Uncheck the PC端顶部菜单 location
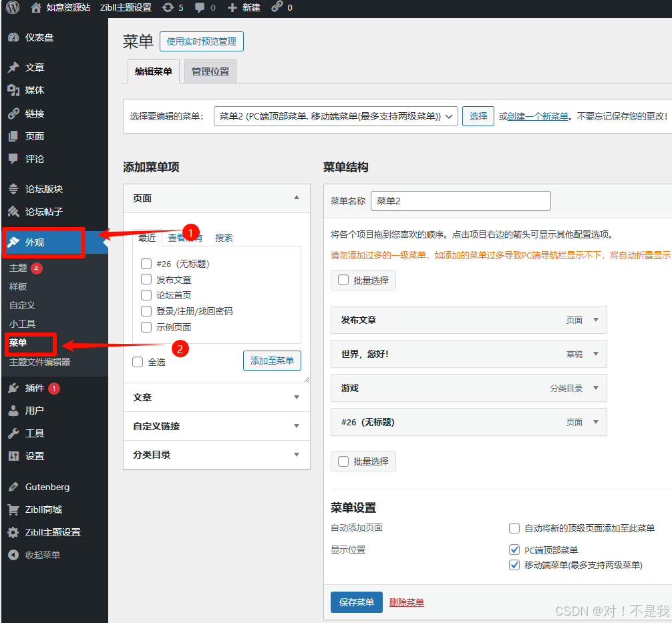The height and width of the screenshot is (623, 672). [514, 550]
